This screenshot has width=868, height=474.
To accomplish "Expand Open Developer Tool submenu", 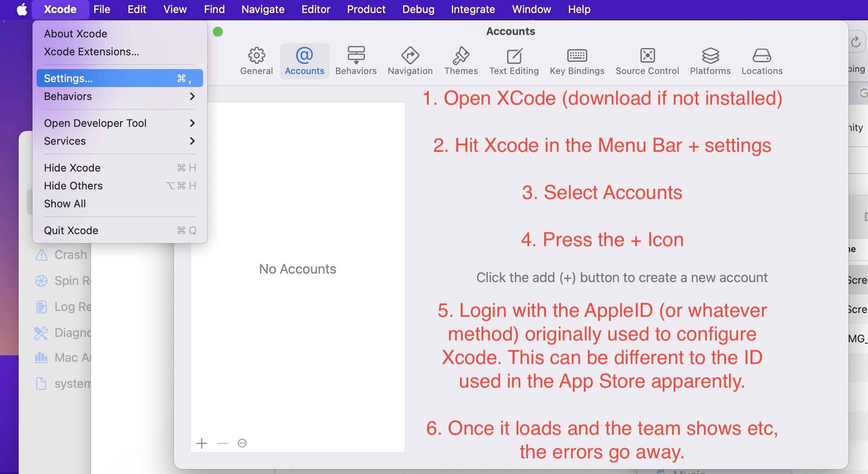I will pos(119,123).
